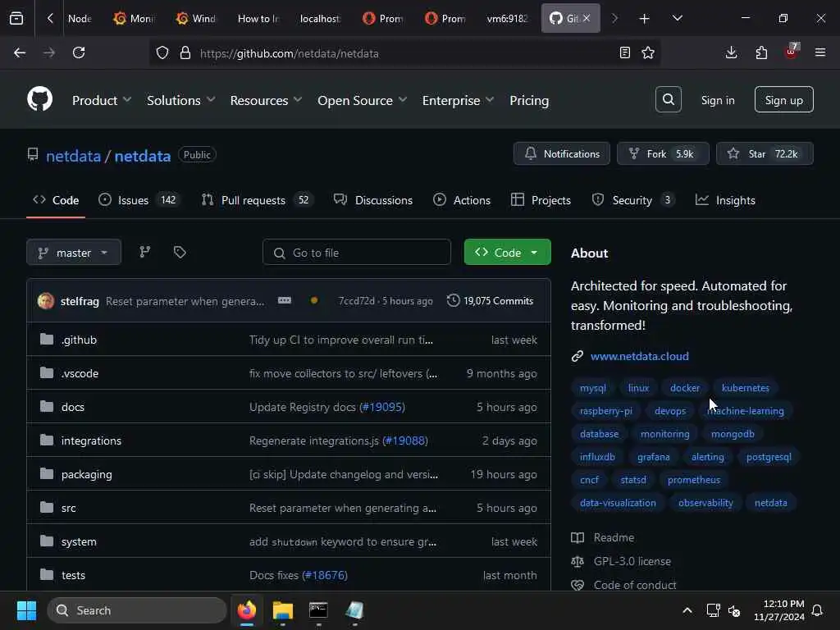The width and height of the screenshot is (840, 630).
Task: Open Firefox hamburger application menu
Action: pyautogui.click(x=820, y=52)
